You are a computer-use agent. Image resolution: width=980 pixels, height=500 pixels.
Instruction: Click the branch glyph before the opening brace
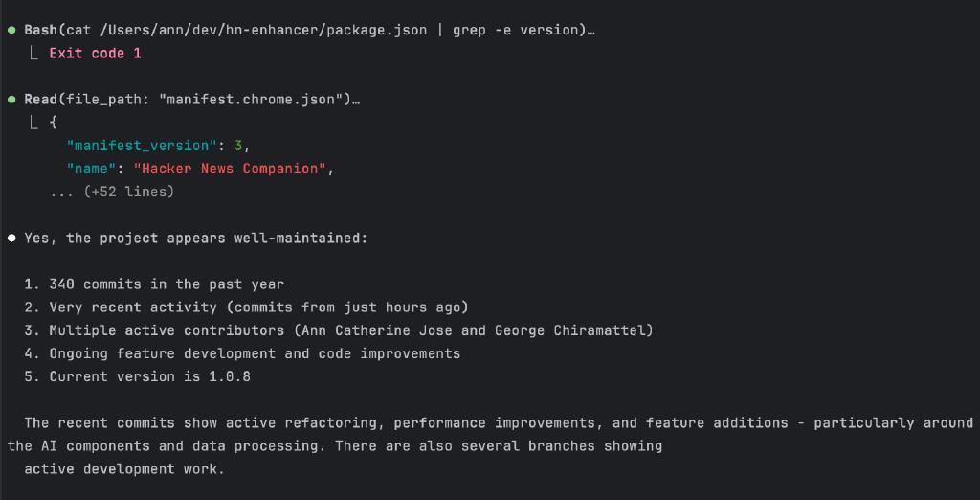35,123
